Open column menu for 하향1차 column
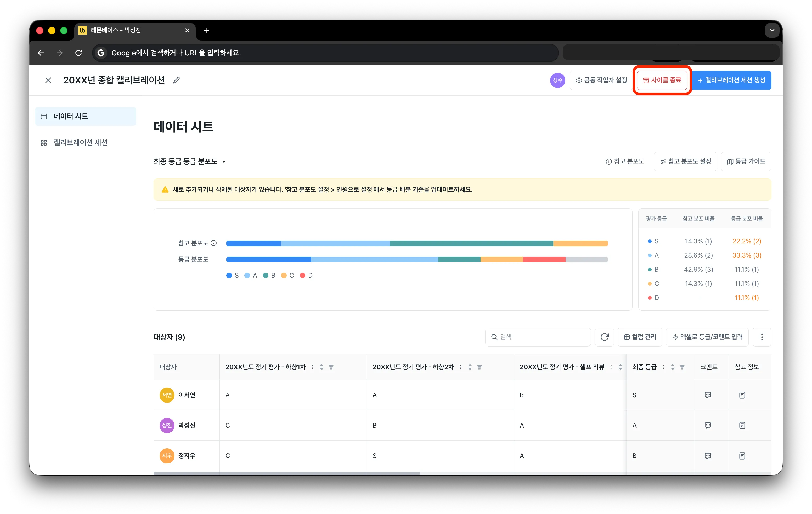The height and width of the screenshot is (514, 812). coord(313,367)
